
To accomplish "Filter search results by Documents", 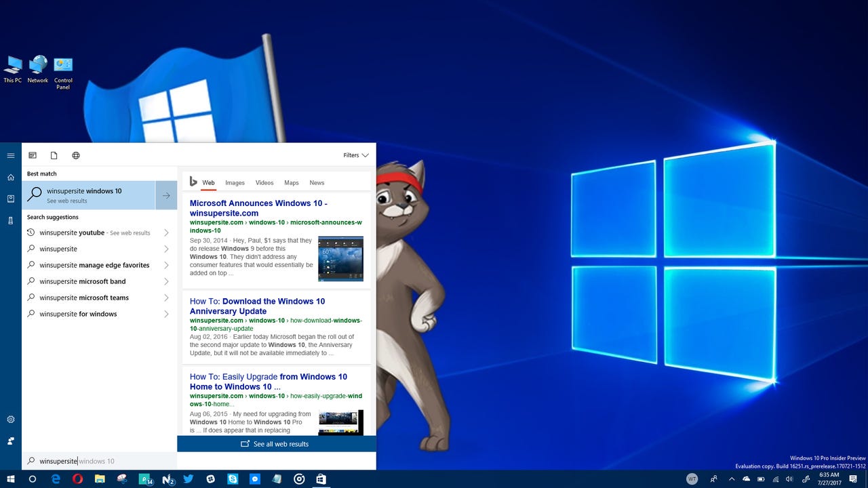I will click(x=54, y=155).
